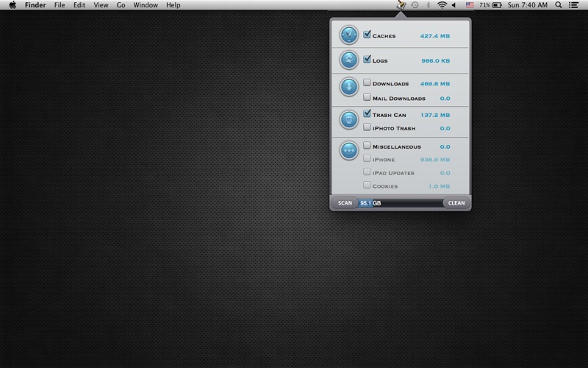Viewport: 588px width, 368px height.
Task: Click the Bluetooth status icon
Action: (428, 5)
